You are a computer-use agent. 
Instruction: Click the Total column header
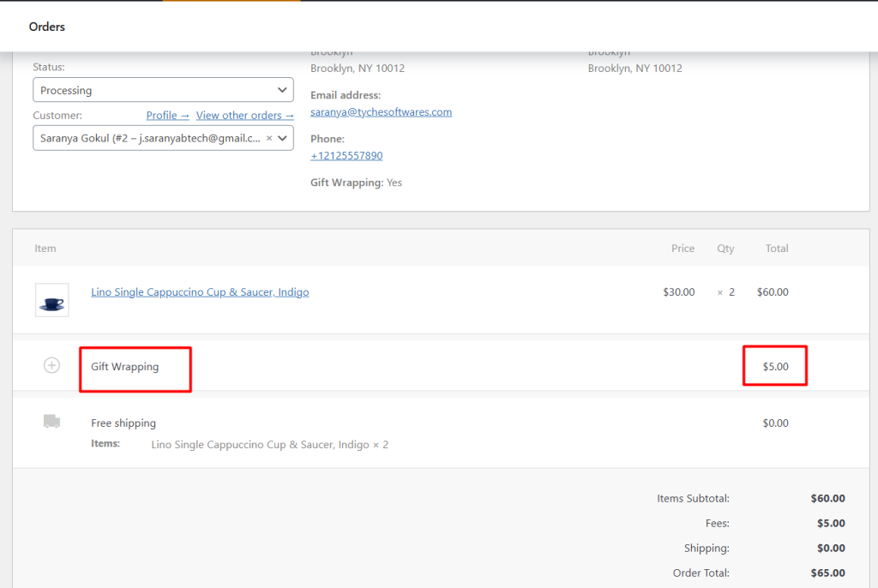click(x=776, y=248)
